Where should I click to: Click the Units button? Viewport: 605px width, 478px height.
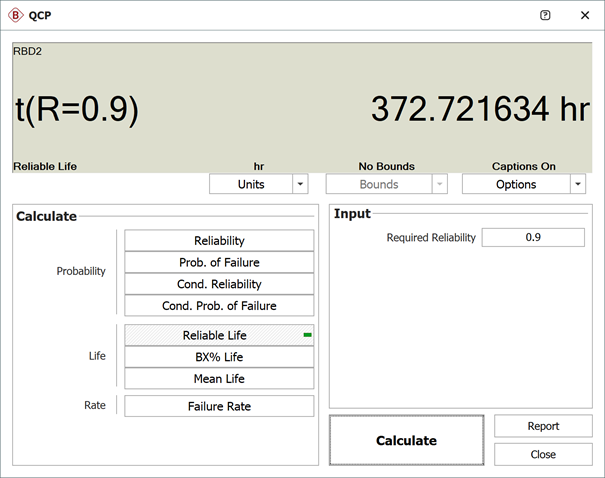250,184
